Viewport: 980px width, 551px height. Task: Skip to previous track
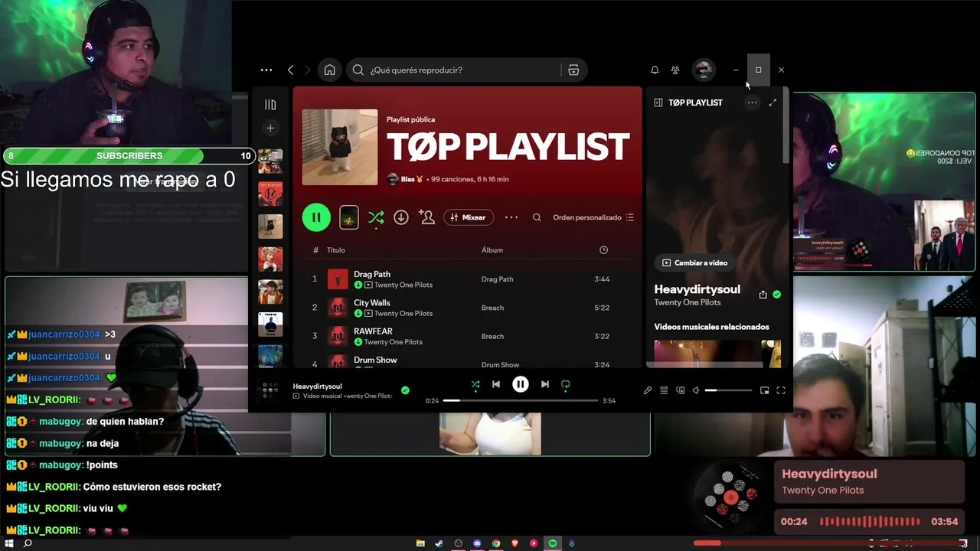[496, 384]
